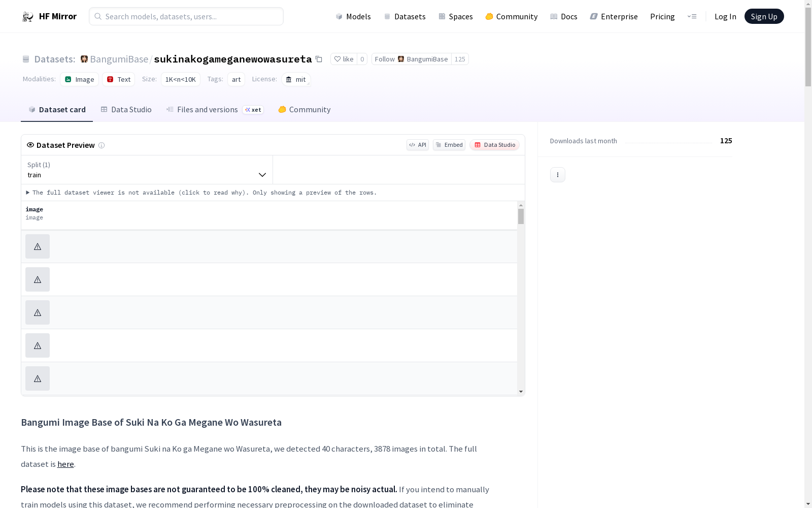Click the preview scrollbar down arrow
Screen dimensions: 812x508
(x=521, y=392)
